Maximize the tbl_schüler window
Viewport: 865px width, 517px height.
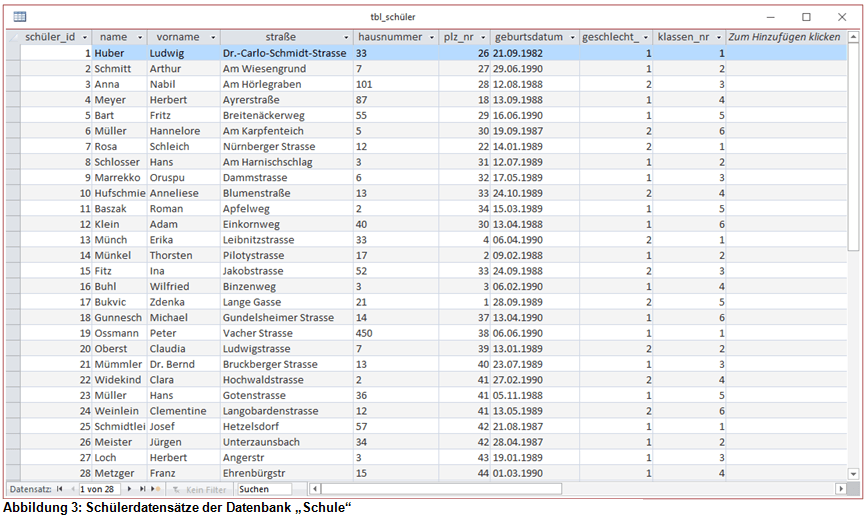click(806, 17)
